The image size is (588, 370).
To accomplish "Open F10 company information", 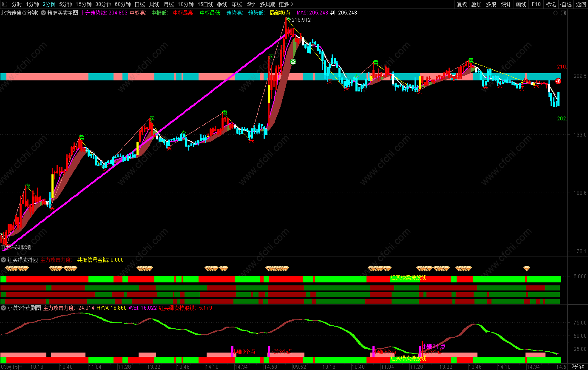I will click(x=537, y=4).
